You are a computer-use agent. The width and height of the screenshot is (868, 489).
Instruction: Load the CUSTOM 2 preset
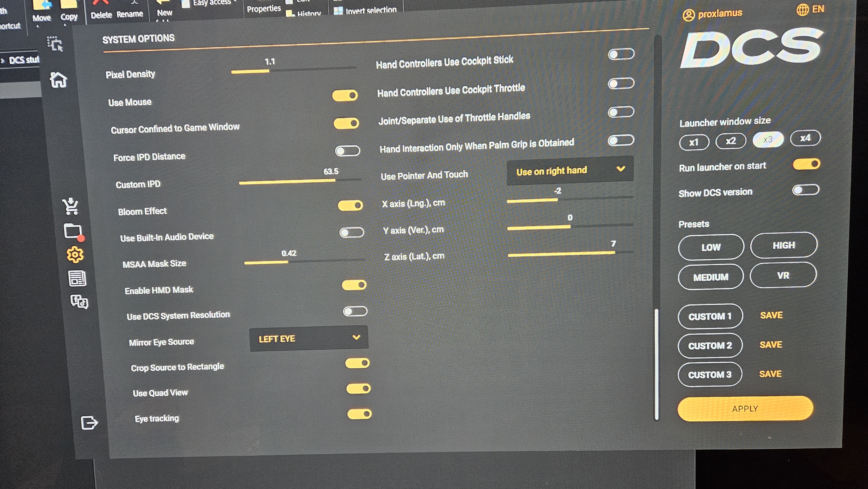(x=710, y=346)
